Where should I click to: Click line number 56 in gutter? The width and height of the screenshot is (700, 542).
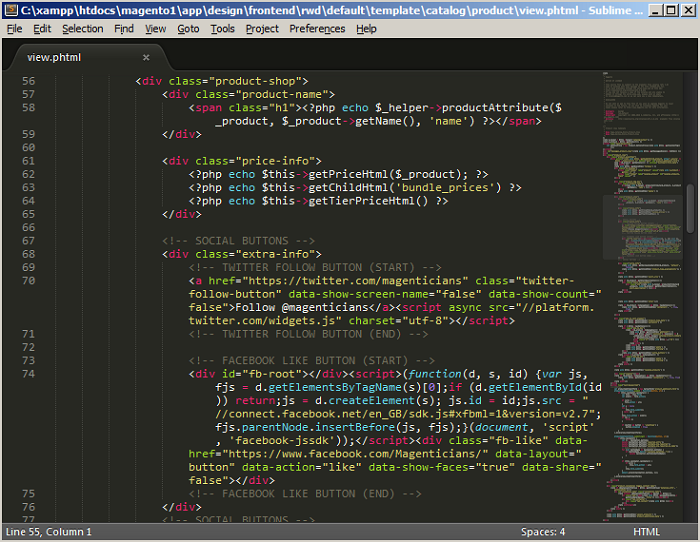pyautogui.click(x=29, y=81)
